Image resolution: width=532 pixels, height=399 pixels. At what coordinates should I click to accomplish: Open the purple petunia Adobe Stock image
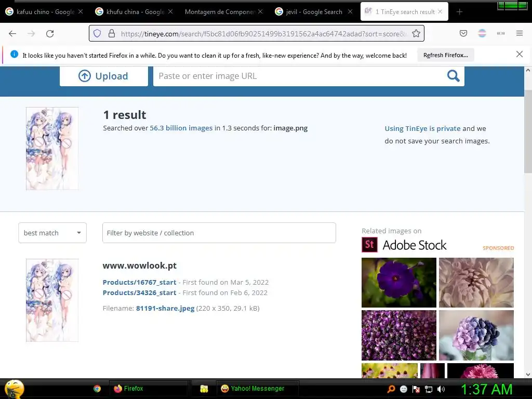pos(399,283)
